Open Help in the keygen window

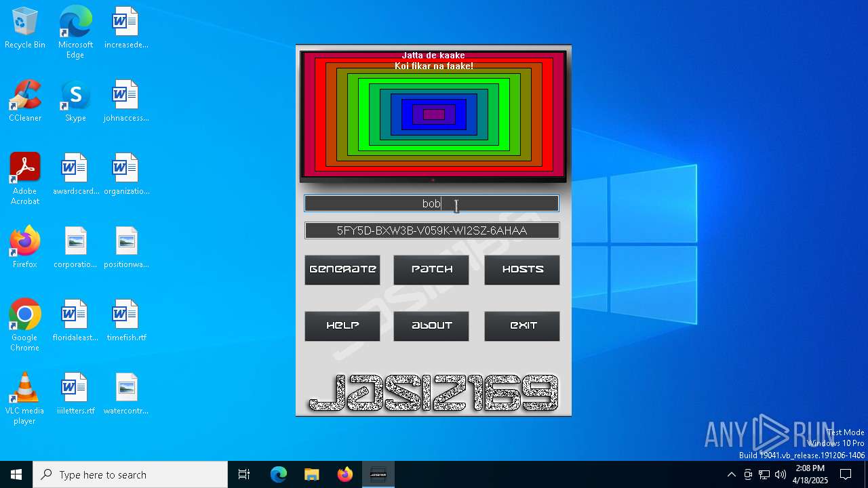342,326
